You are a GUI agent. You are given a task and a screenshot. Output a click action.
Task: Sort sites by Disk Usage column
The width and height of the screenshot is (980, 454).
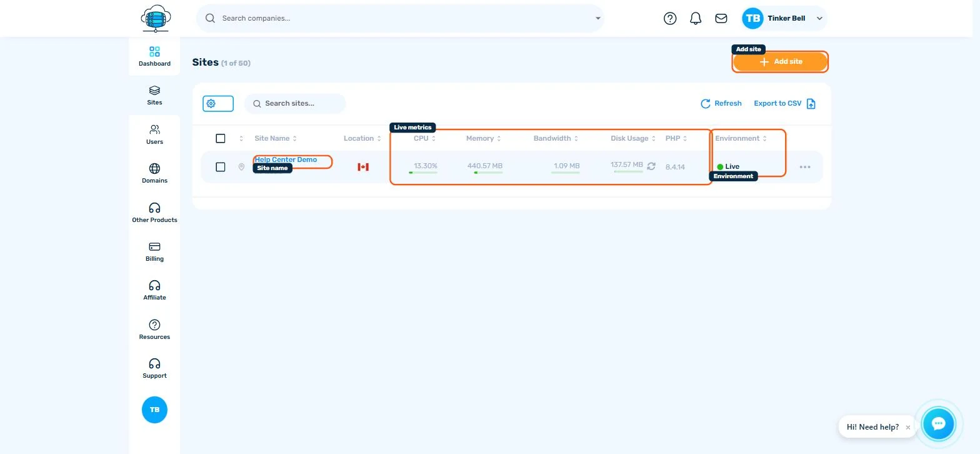[633, 138]
